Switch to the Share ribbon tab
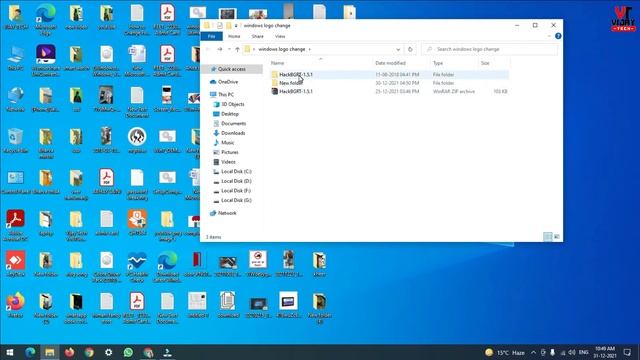The height and width of the screenshot is (360, 640). pyautogui.click(x=258, y=36)
